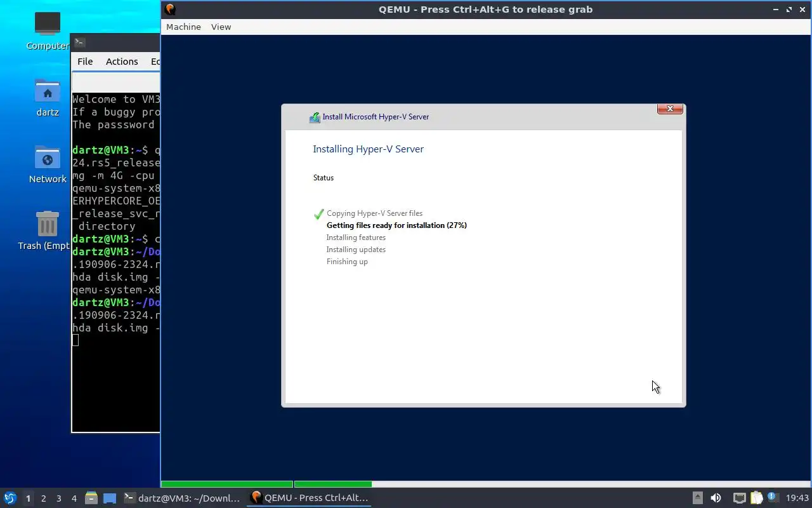Click the green checkmark beside Copying files
Screen dimensions: 812x508
pyautogui.click(x=318, y=214)
